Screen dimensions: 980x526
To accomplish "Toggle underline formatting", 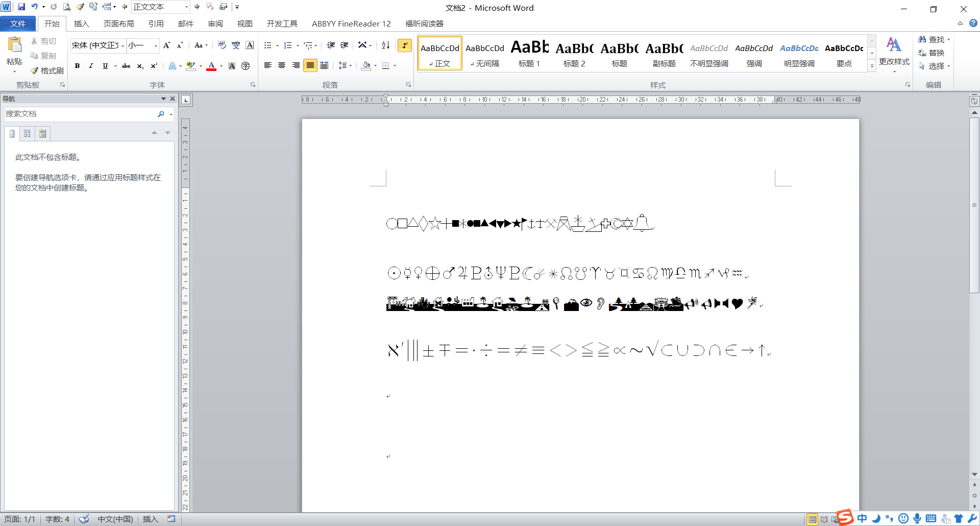I will click(x=105, y=66).
